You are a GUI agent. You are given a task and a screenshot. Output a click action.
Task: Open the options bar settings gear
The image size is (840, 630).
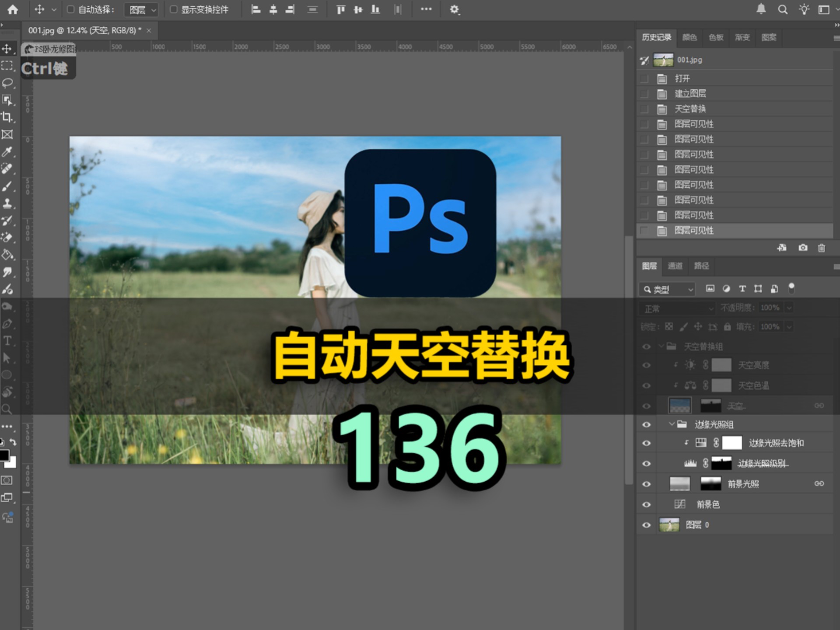click(x=455, y=9)
